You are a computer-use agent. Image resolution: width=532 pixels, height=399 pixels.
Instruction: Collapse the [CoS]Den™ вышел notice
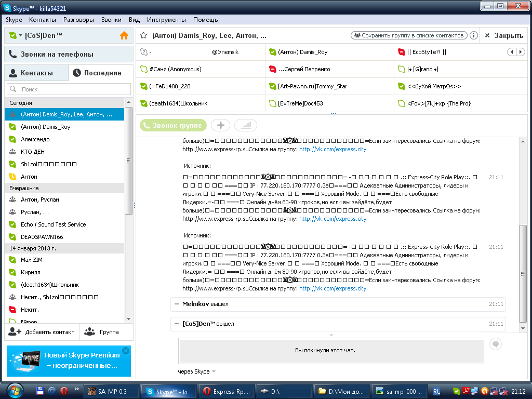tap(177, 324)
